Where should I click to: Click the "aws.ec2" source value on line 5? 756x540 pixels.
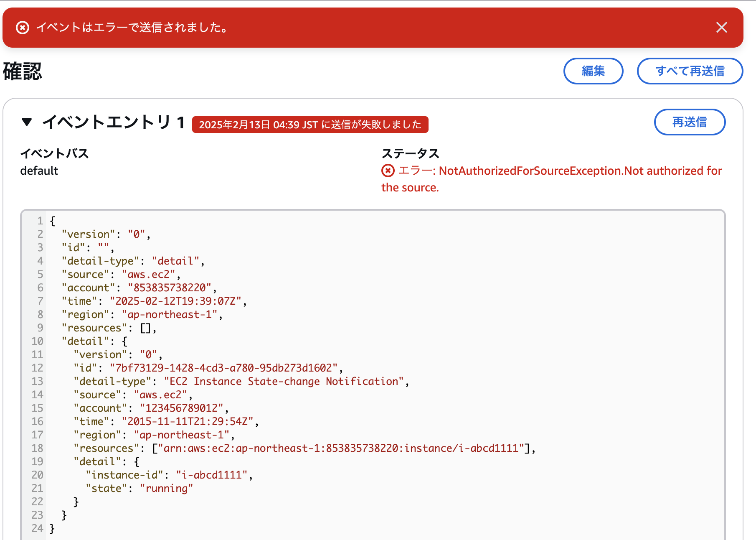[148, 274]
